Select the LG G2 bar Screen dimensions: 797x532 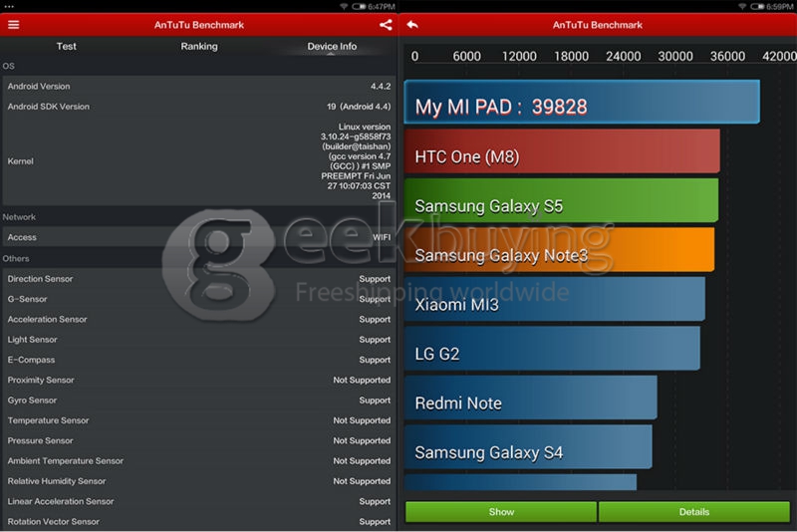tap(552, 348)
